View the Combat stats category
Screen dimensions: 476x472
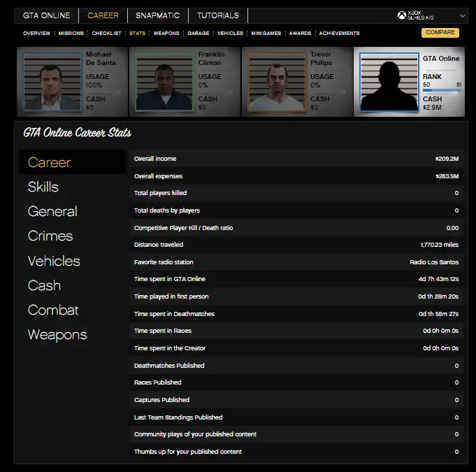[53, 310]
